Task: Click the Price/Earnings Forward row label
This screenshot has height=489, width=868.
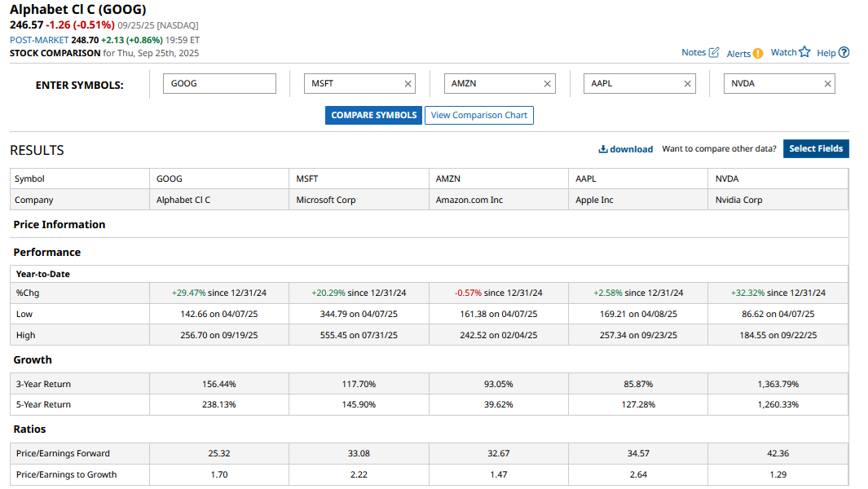Action: 63,453
